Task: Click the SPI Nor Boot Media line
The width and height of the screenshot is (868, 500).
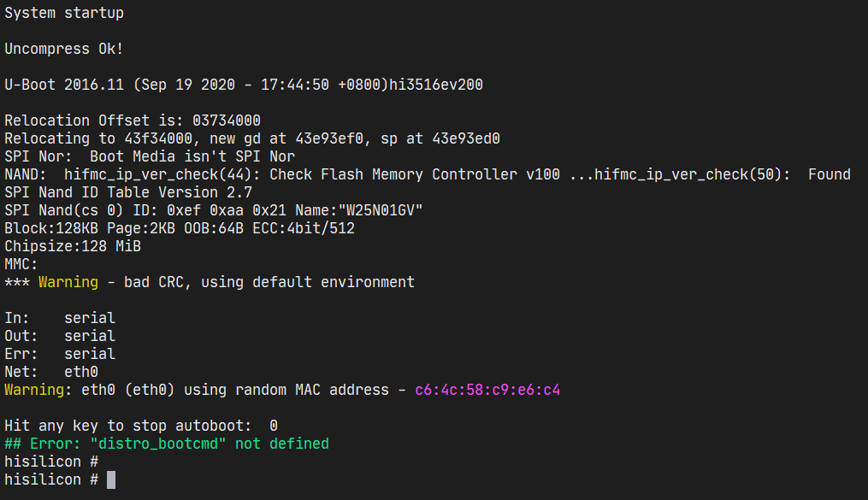Action: click(150, 156)
